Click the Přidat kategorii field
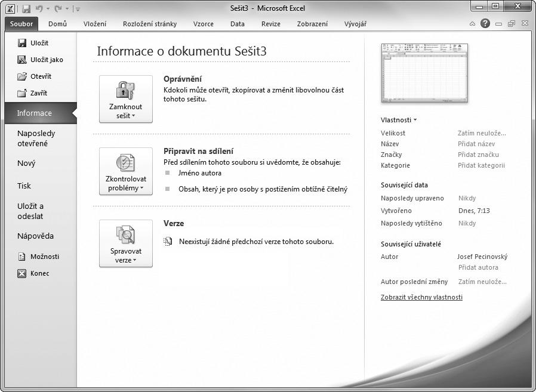This screenshot has height=392, width=536. click(x=481, y=165)
